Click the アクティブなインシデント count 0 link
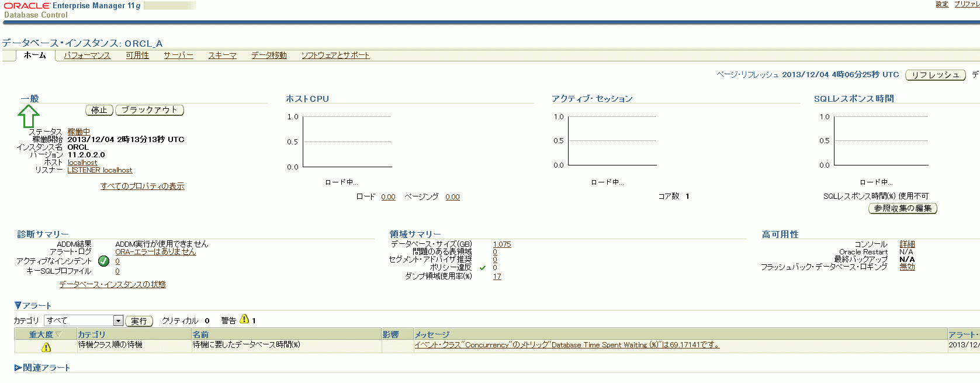The image size is (980, 383). click(117, 261)
